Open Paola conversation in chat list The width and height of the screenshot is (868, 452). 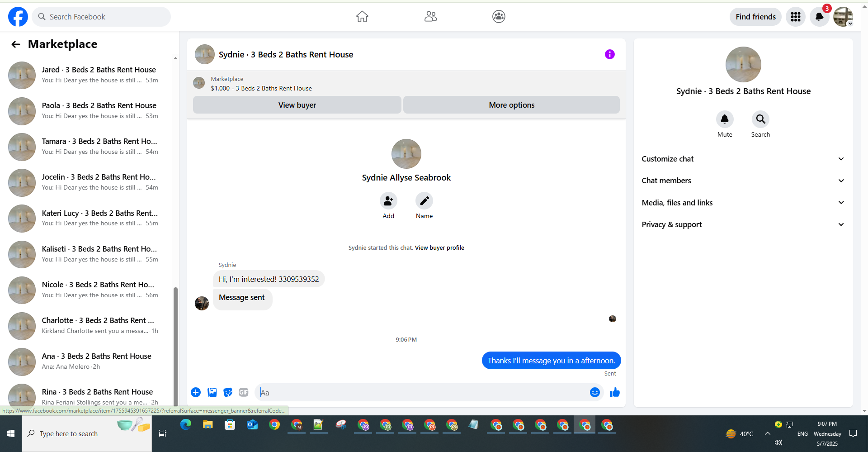coord(87,111)
